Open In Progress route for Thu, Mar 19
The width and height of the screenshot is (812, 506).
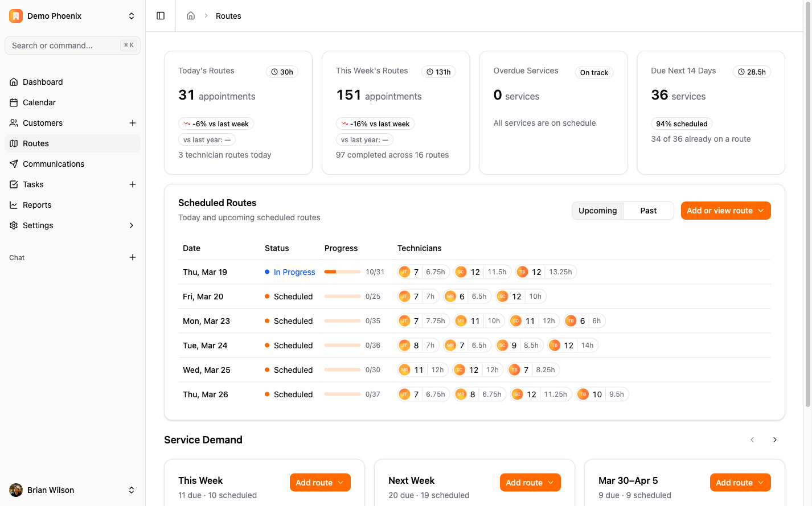(x=294, y=272)
